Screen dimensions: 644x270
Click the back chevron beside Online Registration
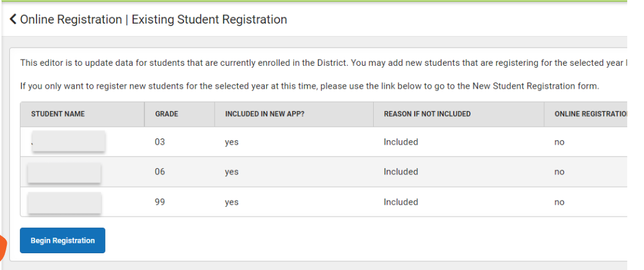point(13,19)
